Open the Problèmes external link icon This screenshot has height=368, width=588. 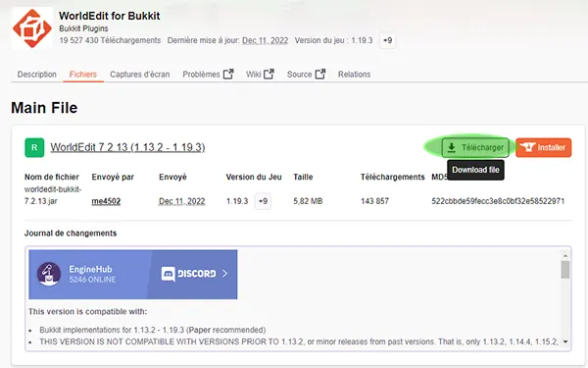point(228,74)
